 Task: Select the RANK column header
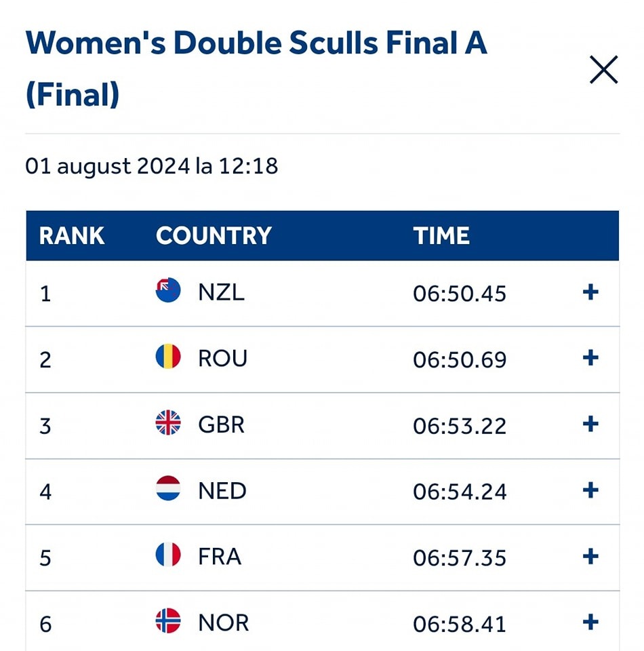click(71, 236)
